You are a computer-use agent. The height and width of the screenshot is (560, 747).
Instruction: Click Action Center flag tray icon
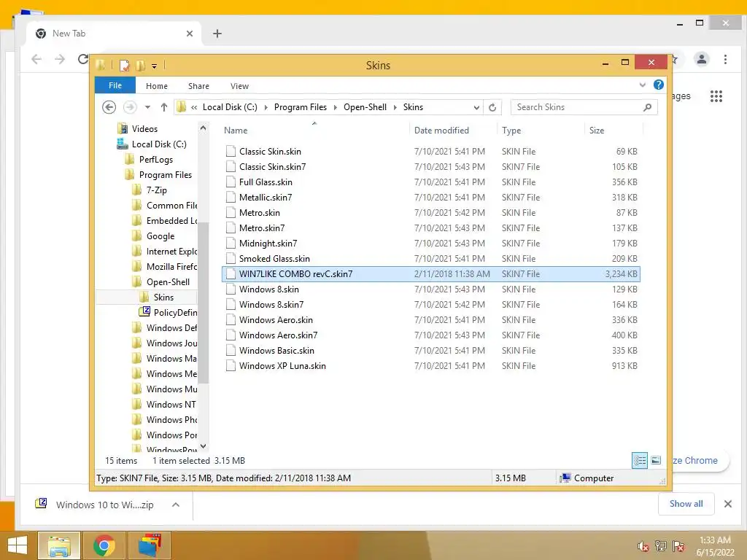pyautogui.click(x=678, y=545)
